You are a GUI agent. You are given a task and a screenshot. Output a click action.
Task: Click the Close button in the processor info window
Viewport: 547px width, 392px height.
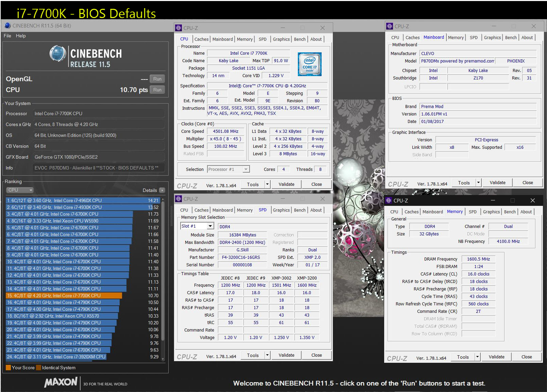click(x=317, y=184)
